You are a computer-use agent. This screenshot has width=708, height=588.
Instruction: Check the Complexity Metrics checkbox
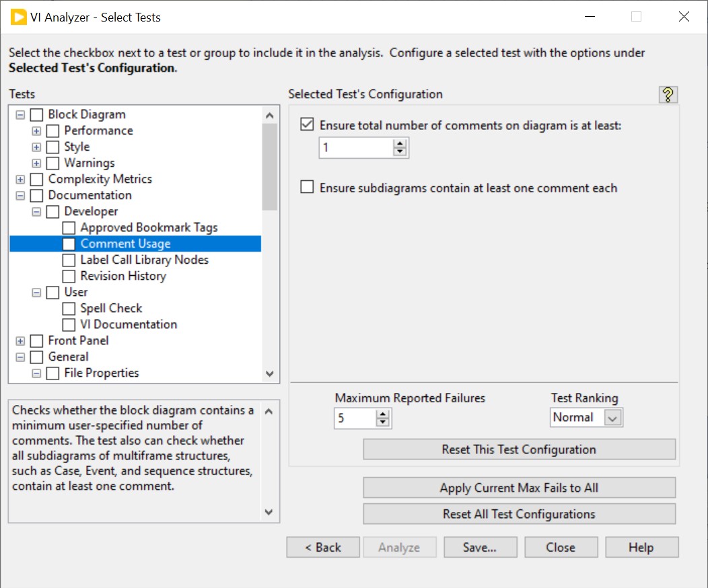tap(36, 179)
